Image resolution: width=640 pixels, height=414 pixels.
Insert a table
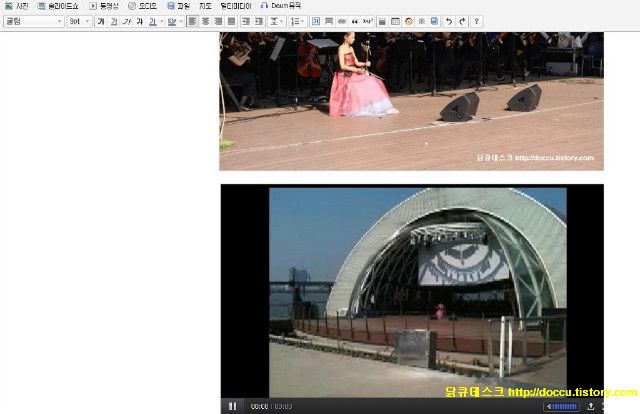click(x=395, y=21)
